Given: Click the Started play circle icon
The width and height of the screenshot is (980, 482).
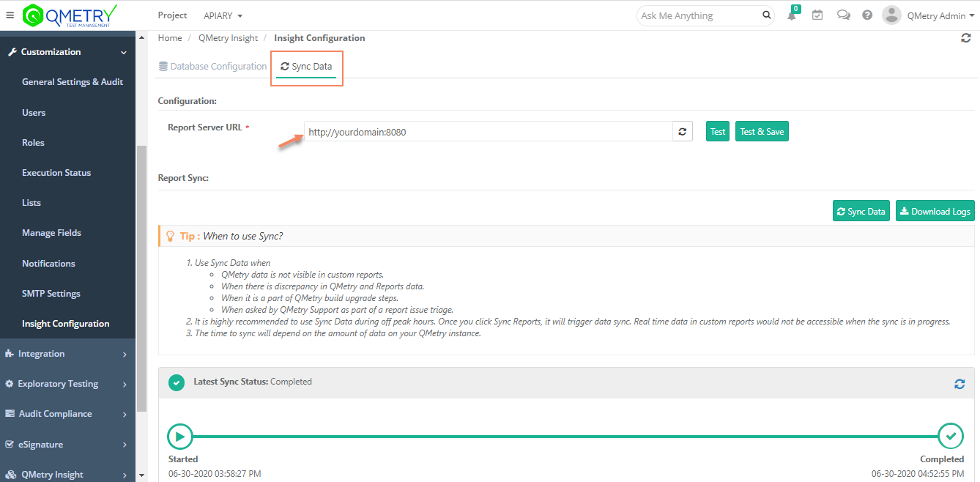Looking at the screenshot, I should click(180, 437).
